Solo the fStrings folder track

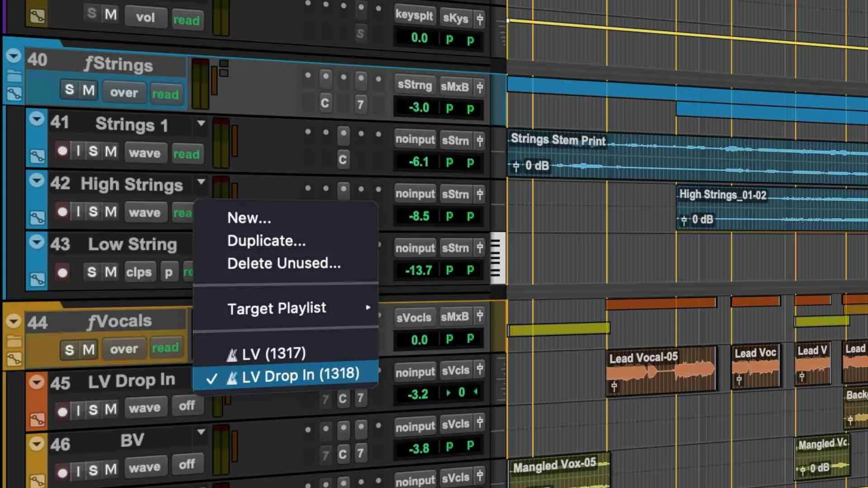(x=69, y=90)
